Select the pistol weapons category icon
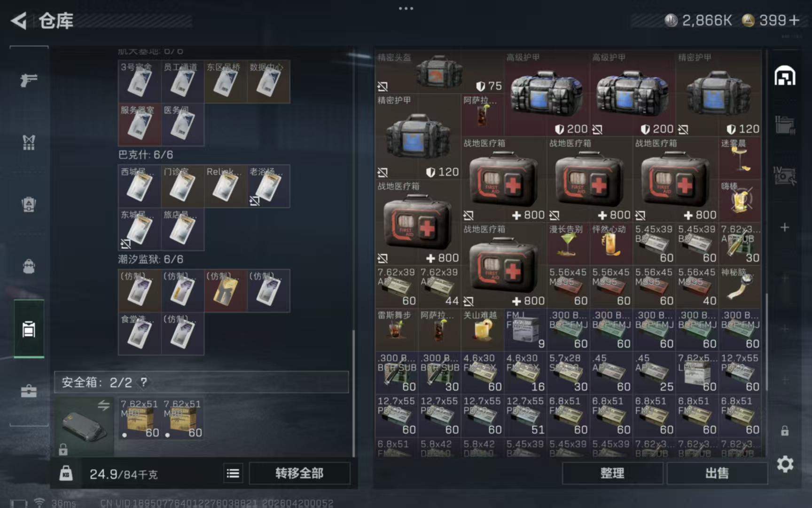The image size is (812, 508). point(29,80)
